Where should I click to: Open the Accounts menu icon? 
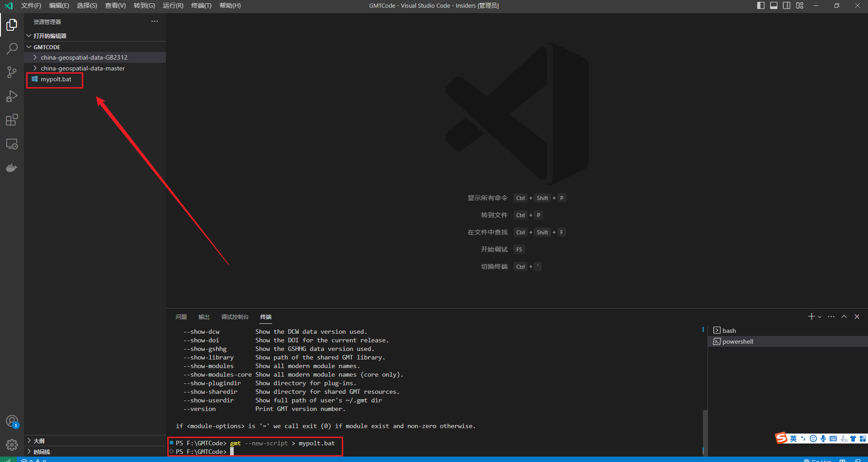(12, 421)
